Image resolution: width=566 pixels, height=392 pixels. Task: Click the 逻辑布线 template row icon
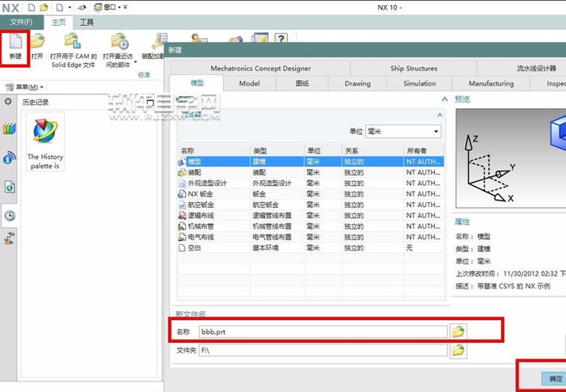tap(182, 216)
